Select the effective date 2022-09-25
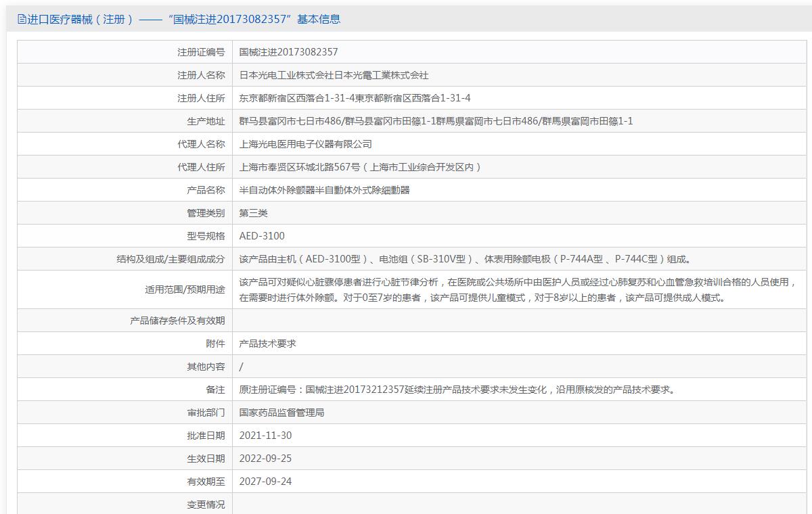Image resolution: width=812 pixels, height=514 pixels. [266, 459]
